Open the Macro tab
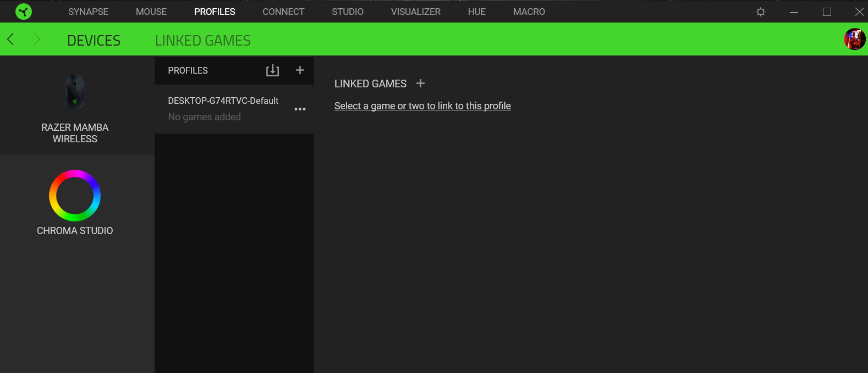868x373 pixels. pyautogui.click(x=529, y=12)
